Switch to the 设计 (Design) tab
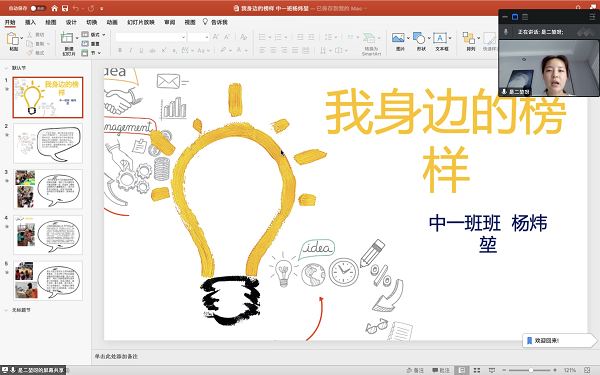This screenshot has width=600, height=375. pyautogui.click(x=71, y=22)
